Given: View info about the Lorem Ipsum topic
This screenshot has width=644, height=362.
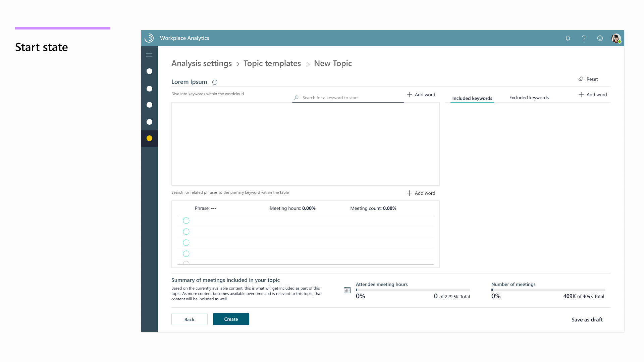Looking at the screenshot, I should (215, 82).
